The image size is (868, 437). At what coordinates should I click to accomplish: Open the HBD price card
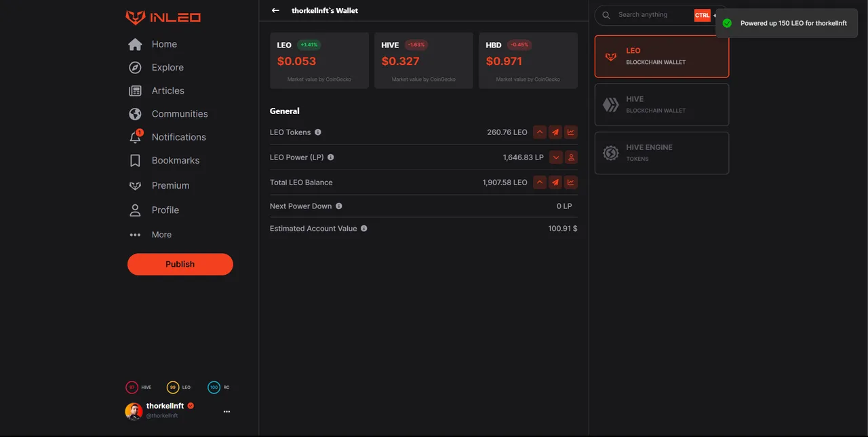tap(528, 60)
